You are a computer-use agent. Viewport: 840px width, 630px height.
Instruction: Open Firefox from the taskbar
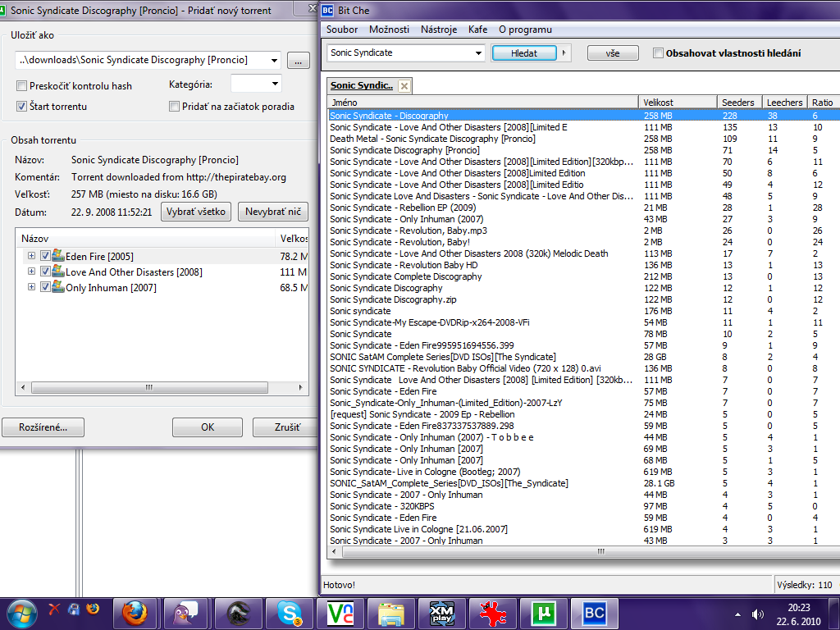135,614
